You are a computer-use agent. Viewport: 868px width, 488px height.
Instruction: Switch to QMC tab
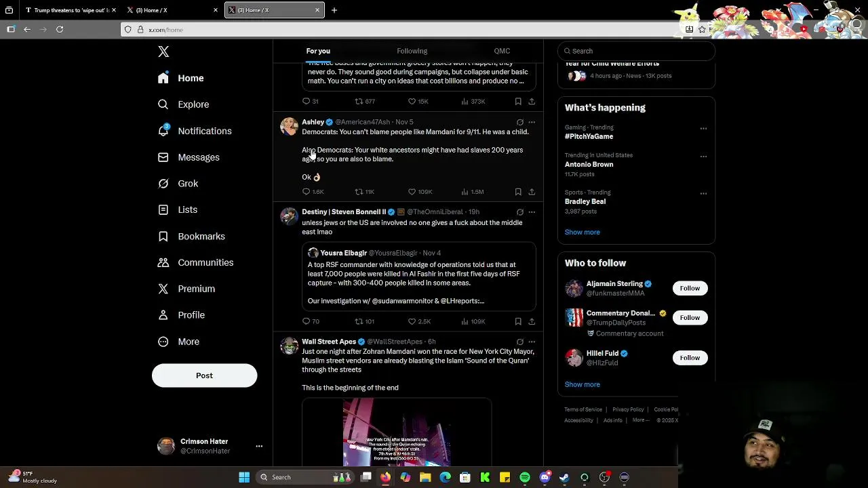tap(502, 51)
